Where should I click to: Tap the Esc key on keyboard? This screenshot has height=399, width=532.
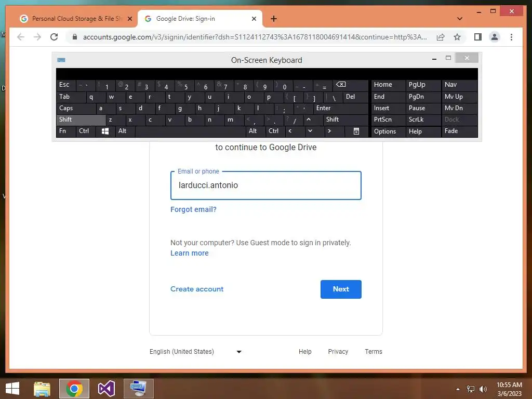point(66,85)
